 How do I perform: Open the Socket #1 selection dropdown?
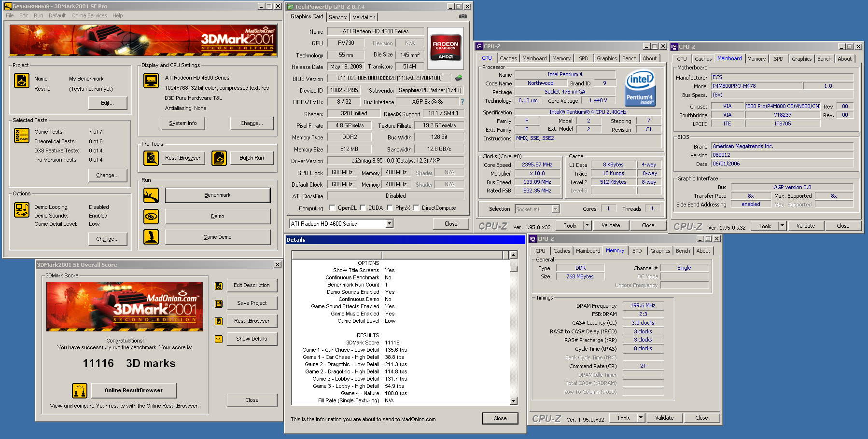click(x=555, y=209)
